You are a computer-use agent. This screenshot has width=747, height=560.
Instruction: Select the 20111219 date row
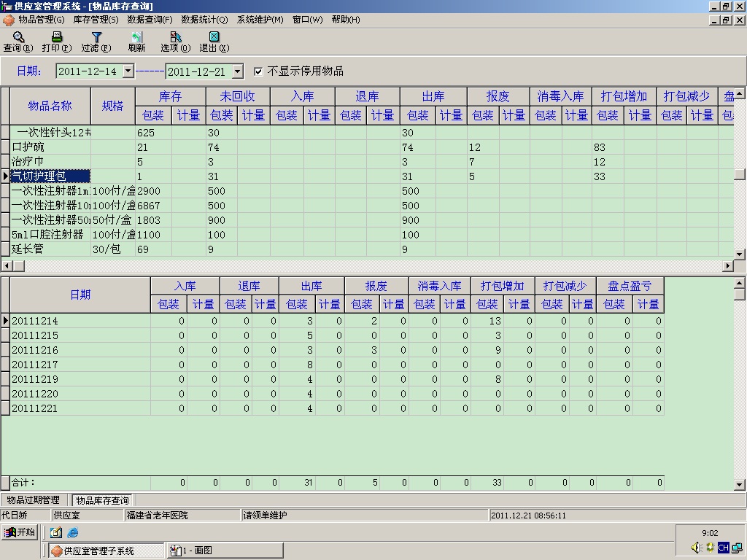(333, 379)
